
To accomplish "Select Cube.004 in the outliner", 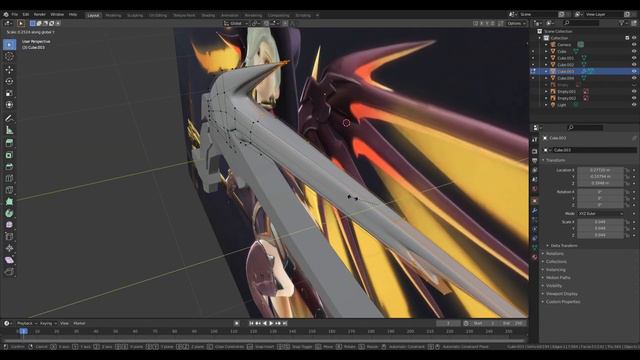I will (566, 78).
